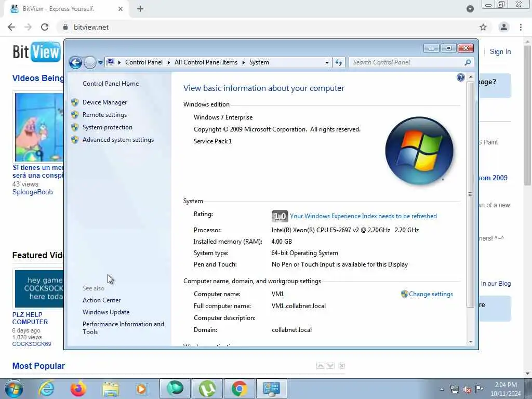Viewport: 532px width, 399px height.
Task: Open Remote settings
Action: (104, 115)
